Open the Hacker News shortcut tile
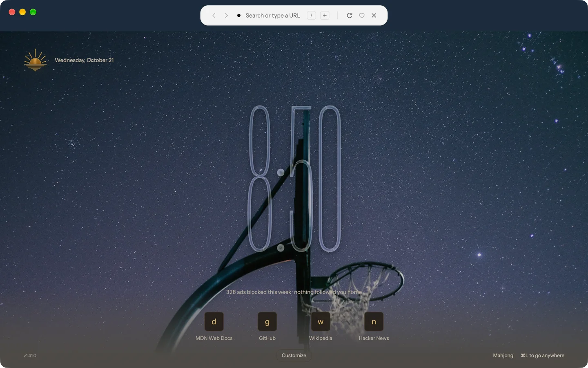Viewport: 588px width, 368px height. (x=374, y=322)
